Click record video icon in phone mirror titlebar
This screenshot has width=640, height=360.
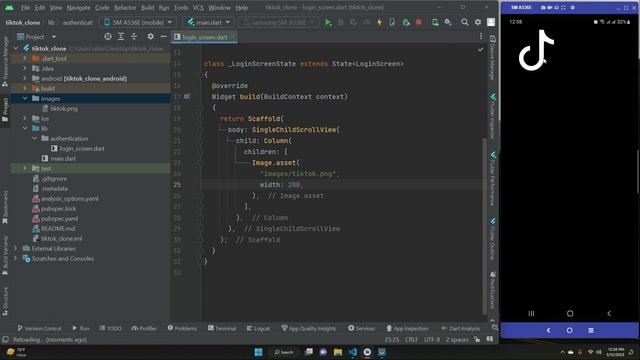click(549, 7)
